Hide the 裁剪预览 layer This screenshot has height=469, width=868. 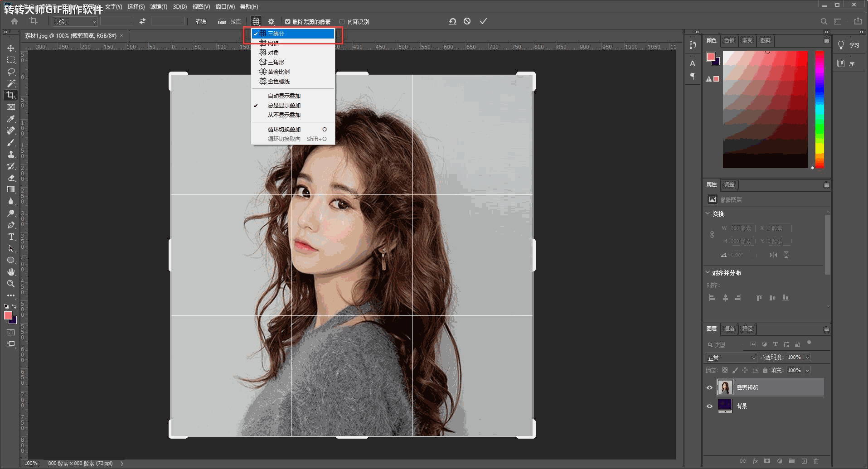pos(710,387)
